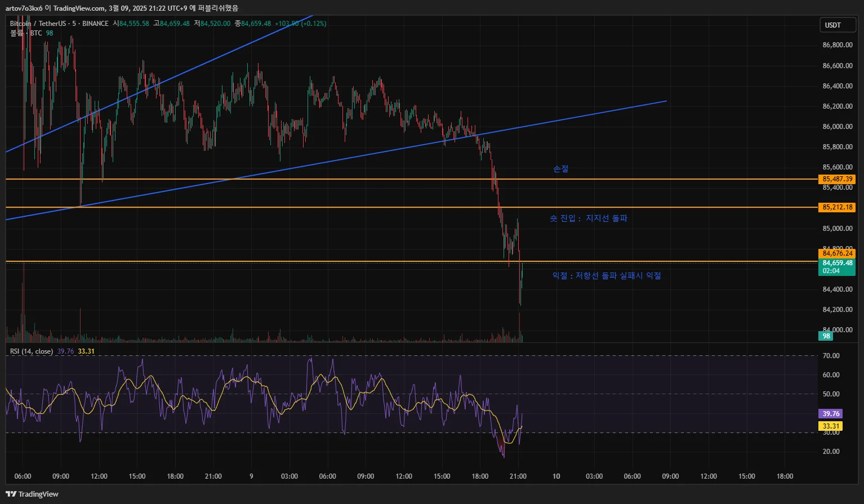Click the yellow RSI average 33.31 tag

831,426
